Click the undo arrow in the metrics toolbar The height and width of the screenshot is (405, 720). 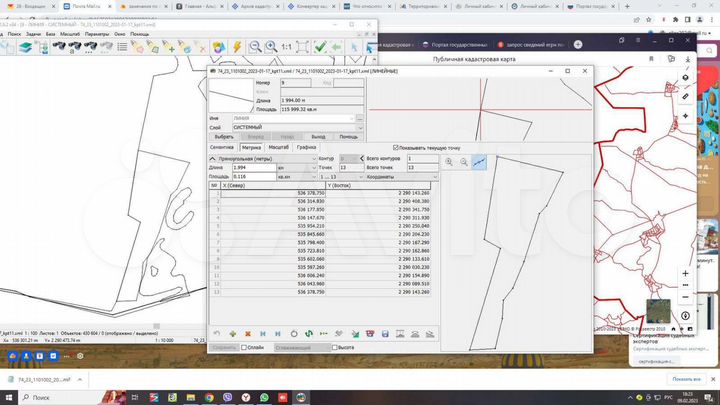217,334
